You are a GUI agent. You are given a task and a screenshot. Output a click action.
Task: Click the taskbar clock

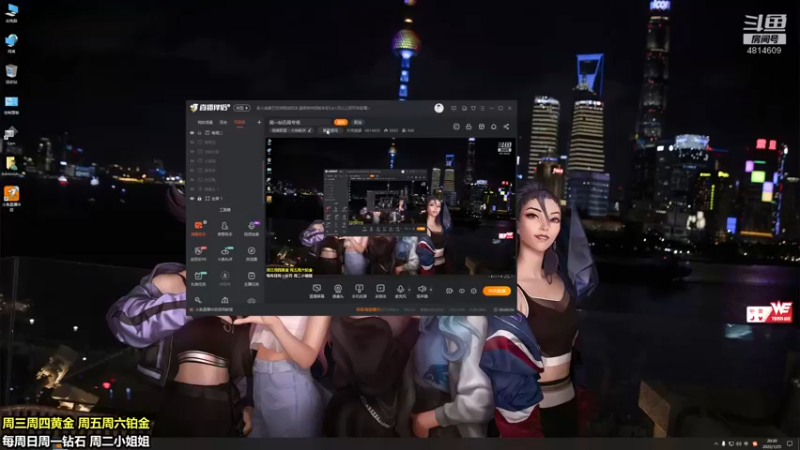pyautogui.click(x=772, y=443)
